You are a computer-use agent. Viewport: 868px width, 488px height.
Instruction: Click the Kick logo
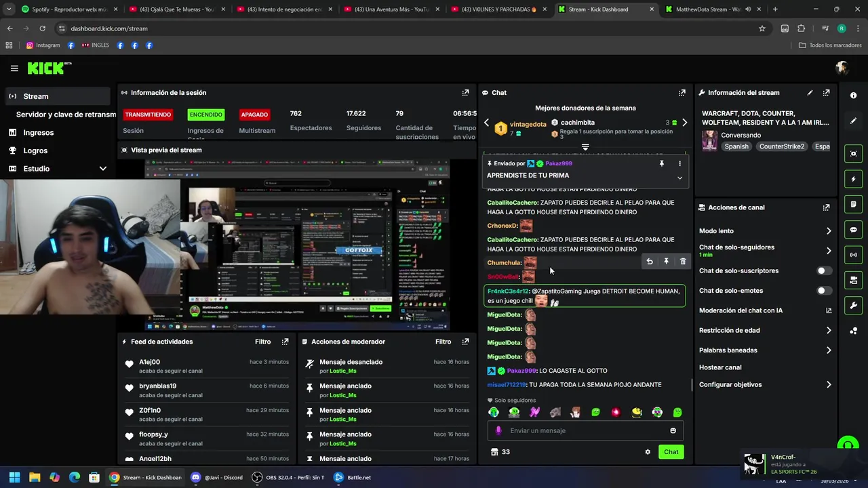[x=49, y=68]
